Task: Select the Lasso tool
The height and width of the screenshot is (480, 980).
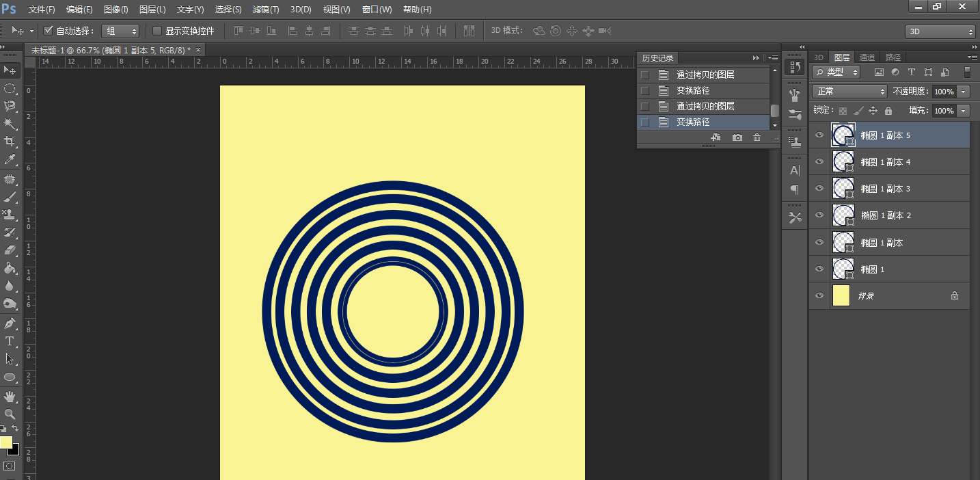Action: [x=10, y=106]
